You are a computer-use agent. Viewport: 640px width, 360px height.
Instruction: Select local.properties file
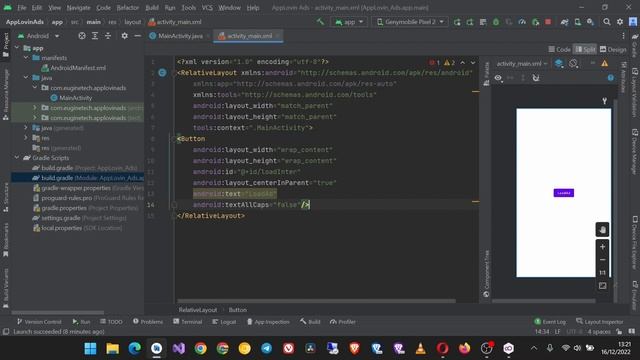(x=78, y=228)
